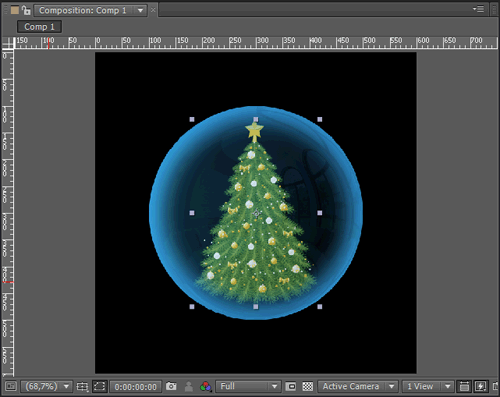Select the top-left layer transform handle
The width and height of the screenshot is (500, 397).
(x=192, y=119)
